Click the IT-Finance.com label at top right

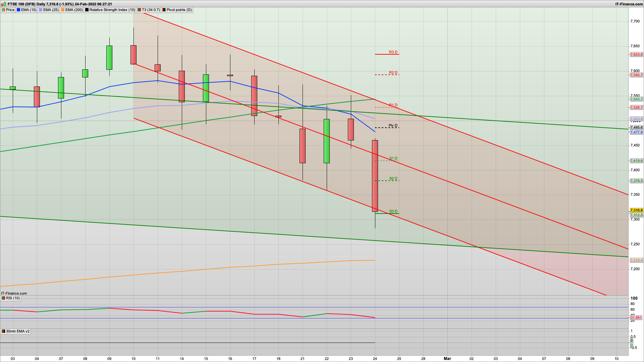pyautogui.click(x=629, y=4)
